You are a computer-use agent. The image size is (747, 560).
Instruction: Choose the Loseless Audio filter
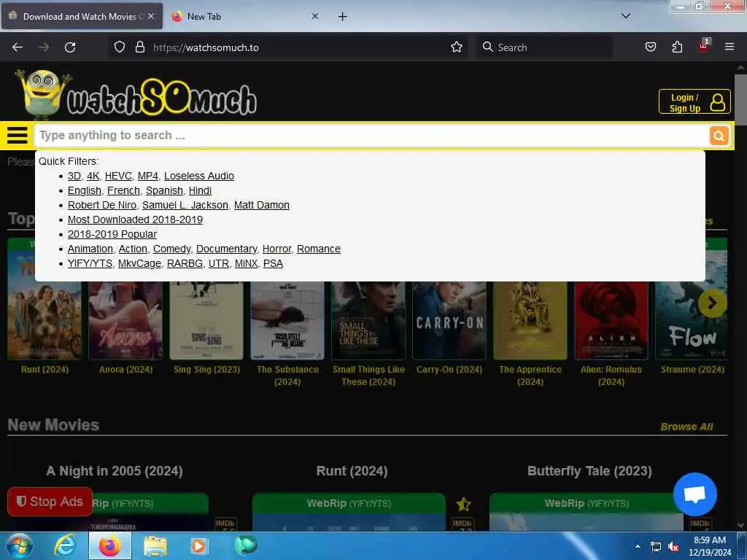coord(199,176)
